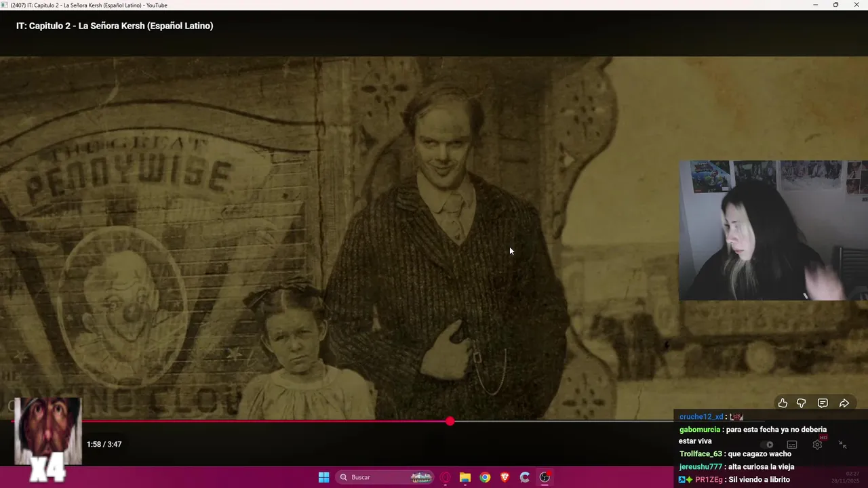Image resolution: width=868 pixels, height=488 pixels.
Task: Minimize the YouTube window
Action: tap(816, 5)
